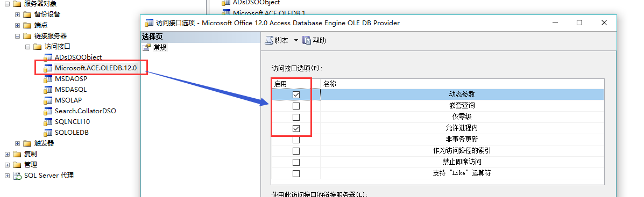644x197 pixels.
Task: Toggle the 允许进程内 checkbox
Action: pos(296,129)
